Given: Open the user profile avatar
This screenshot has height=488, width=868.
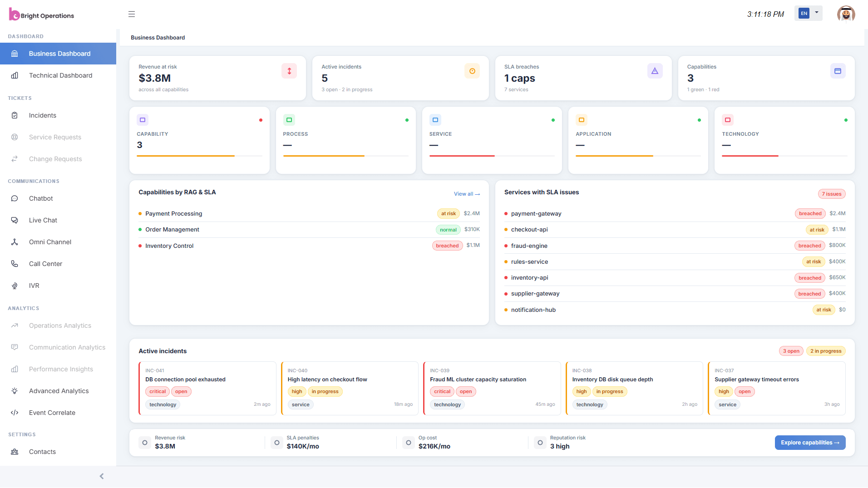Looking at the screenshot, I should click(x=846, y=14).
